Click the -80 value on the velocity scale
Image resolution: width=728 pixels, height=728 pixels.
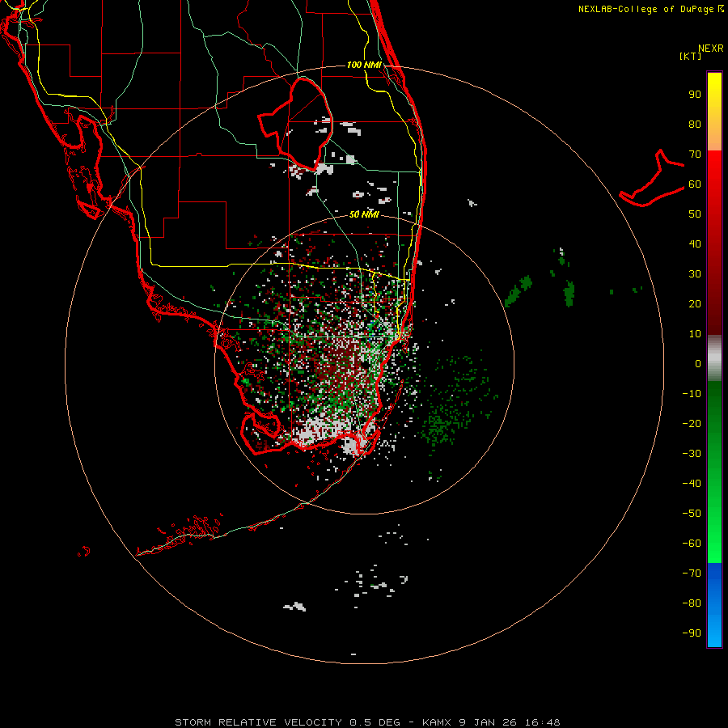coord(692,603)
